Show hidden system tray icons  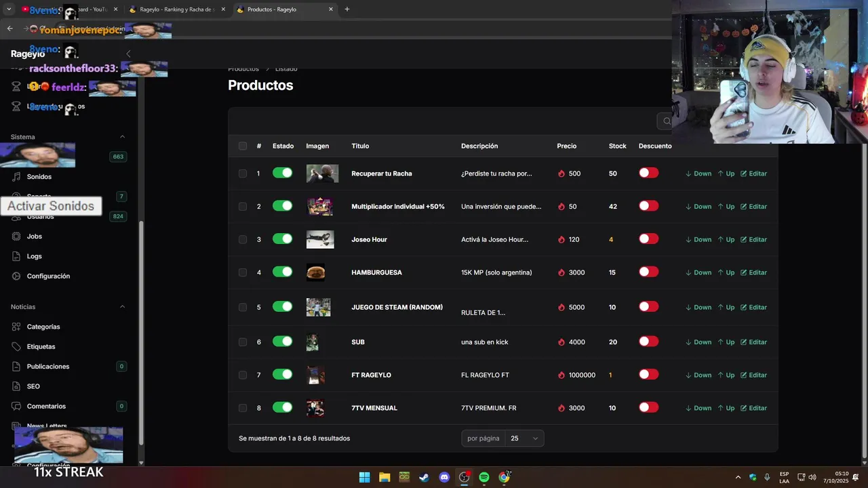738,477
